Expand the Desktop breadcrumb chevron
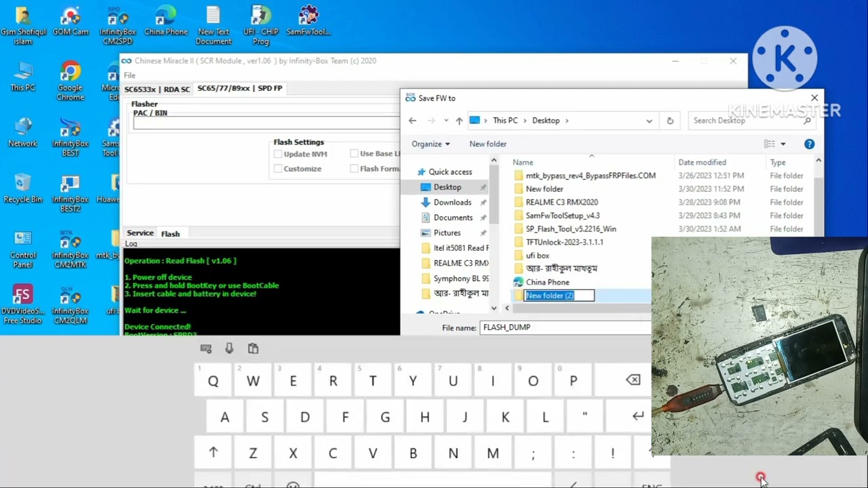Viewport: 868px width, 488px height. [567, 121]
